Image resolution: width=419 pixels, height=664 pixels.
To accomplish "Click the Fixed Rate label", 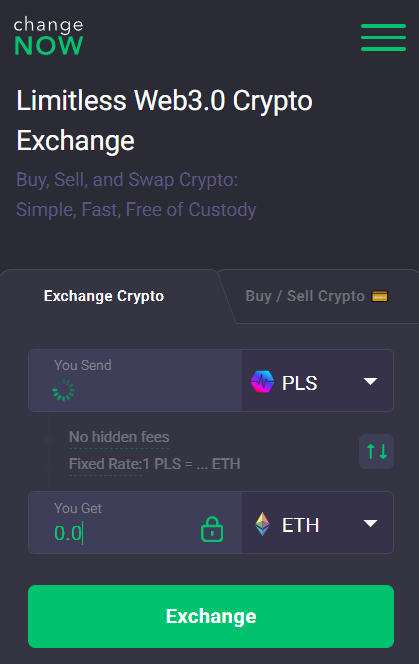I will point(105,464).
